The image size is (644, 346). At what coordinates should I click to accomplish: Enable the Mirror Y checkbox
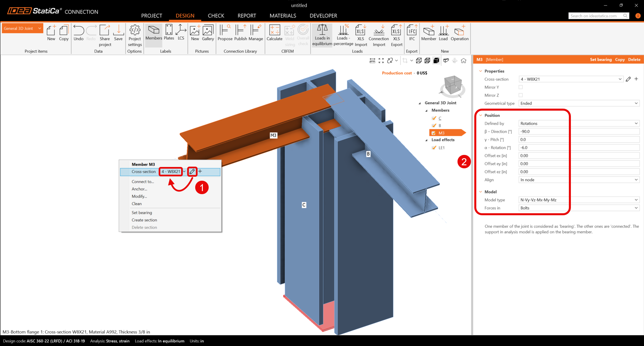click(521, 87)
